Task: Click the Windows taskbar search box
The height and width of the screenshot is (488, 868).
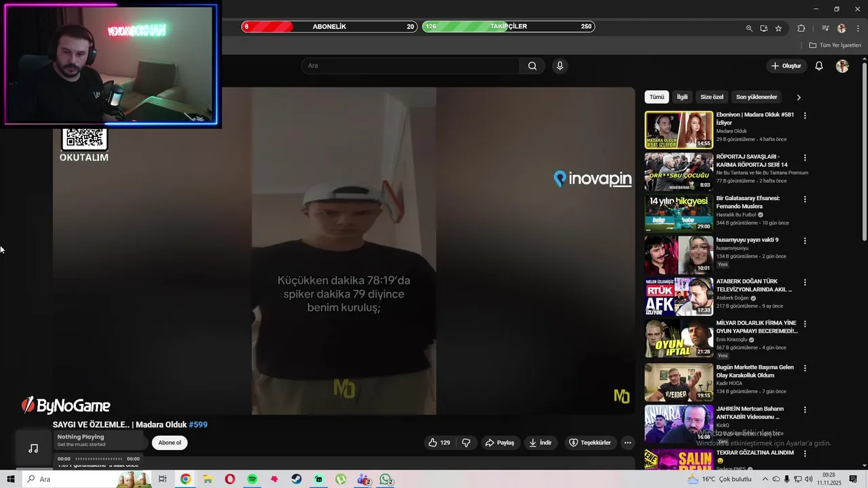Action: pos(87,479)
